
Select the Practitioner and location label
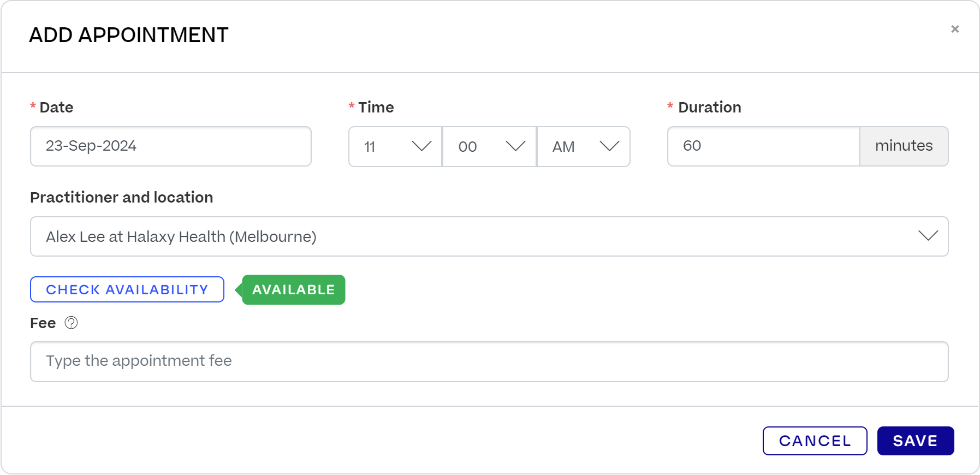tap(121, 197)
